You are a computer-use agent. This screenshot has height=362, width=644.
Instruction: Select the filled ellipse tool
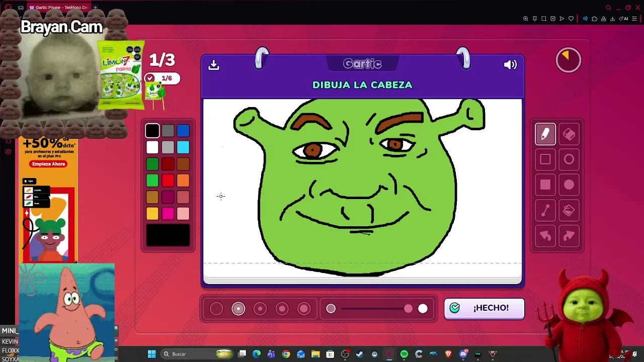[569, 185]
